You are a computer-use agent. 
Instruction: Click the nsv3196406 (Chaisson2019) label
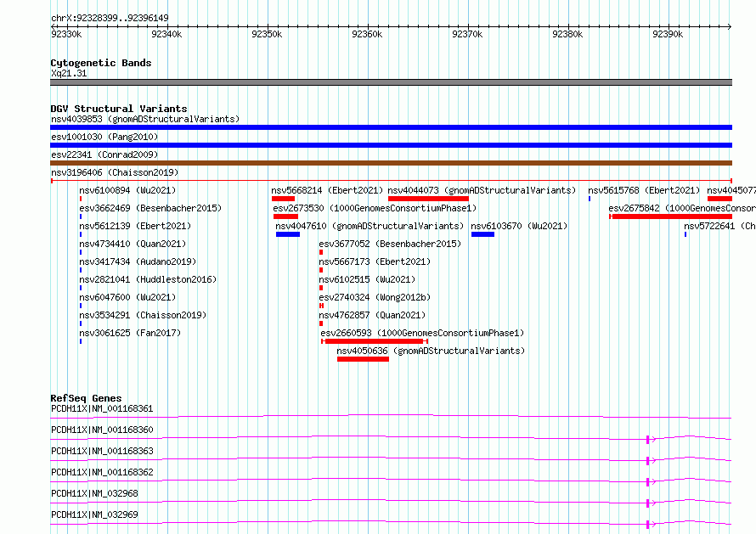tap(115, 172)
